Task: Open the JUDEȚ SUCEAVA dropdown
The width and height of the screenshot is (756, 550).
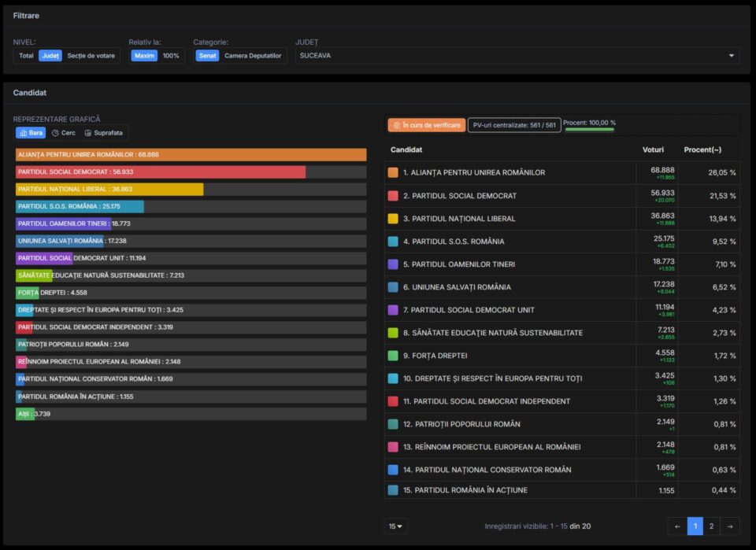Action: pyautogui.click(x=517, y=56)
